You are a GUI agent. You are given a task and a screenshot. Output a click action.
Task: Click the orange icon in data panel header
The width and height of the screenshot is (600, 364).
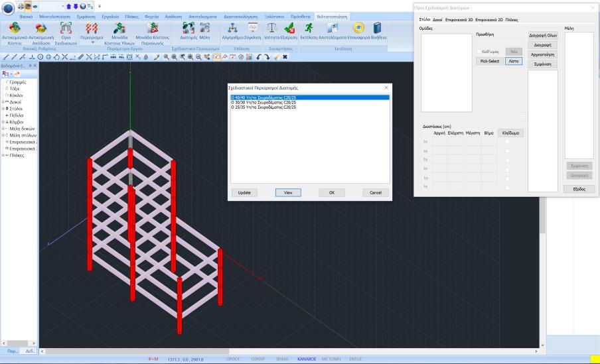17,74
